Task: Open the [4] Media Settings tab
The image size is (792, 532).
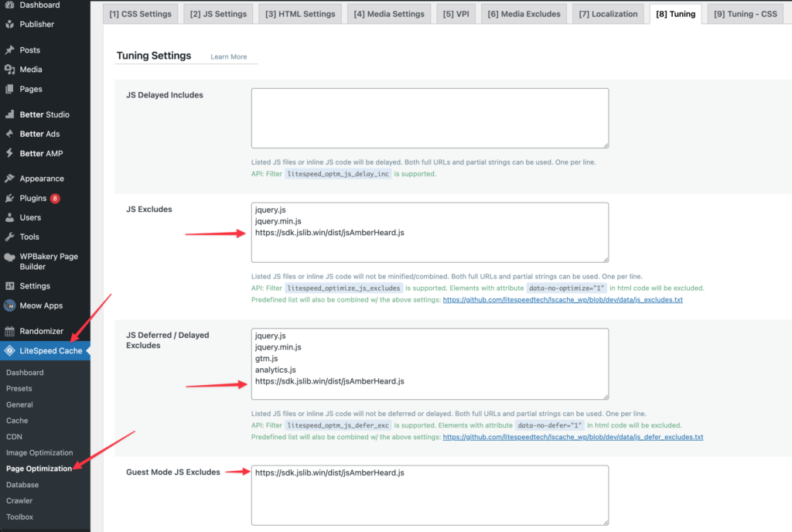Action: (389, 14)
